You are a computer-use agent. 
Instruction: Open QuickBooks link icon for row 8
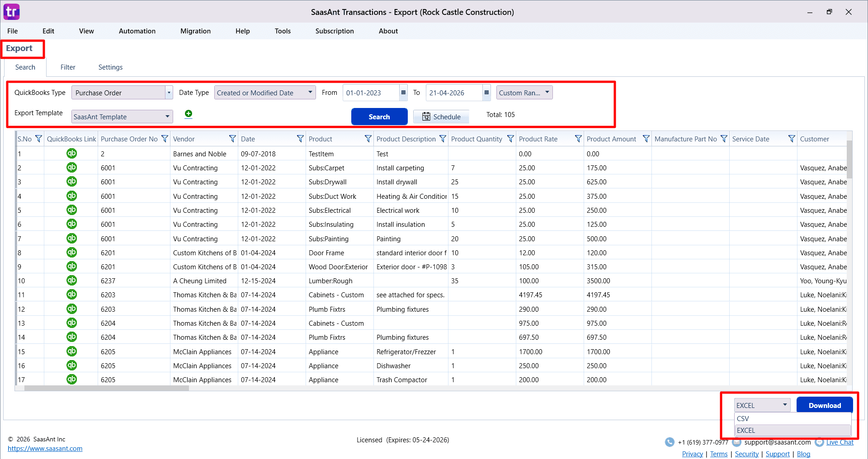click(x=71, y=253)
